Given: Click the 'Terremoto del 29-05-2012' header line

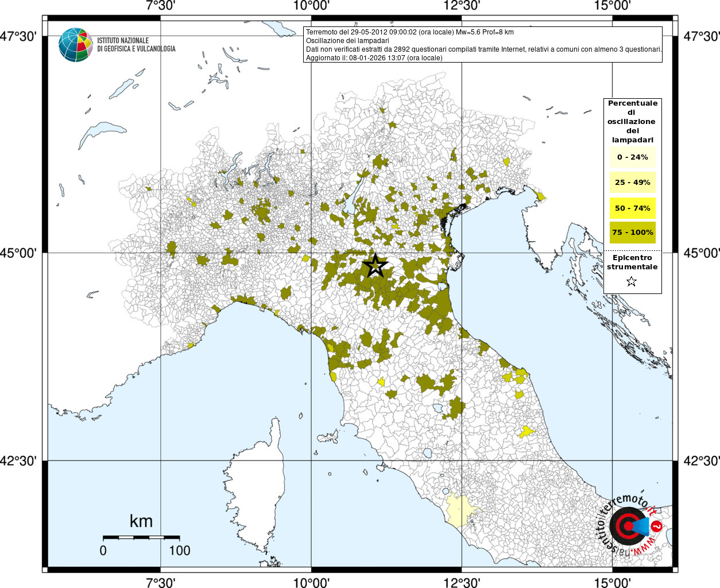Looking at the screenshot, I should coord(410,32).
